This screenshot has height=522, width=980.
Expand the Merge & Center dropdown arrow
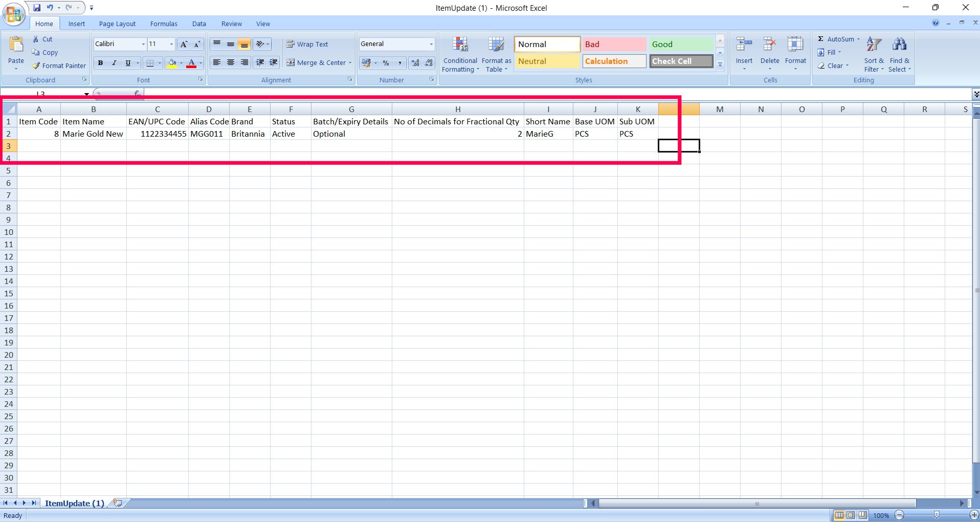(x=350, y=63)
